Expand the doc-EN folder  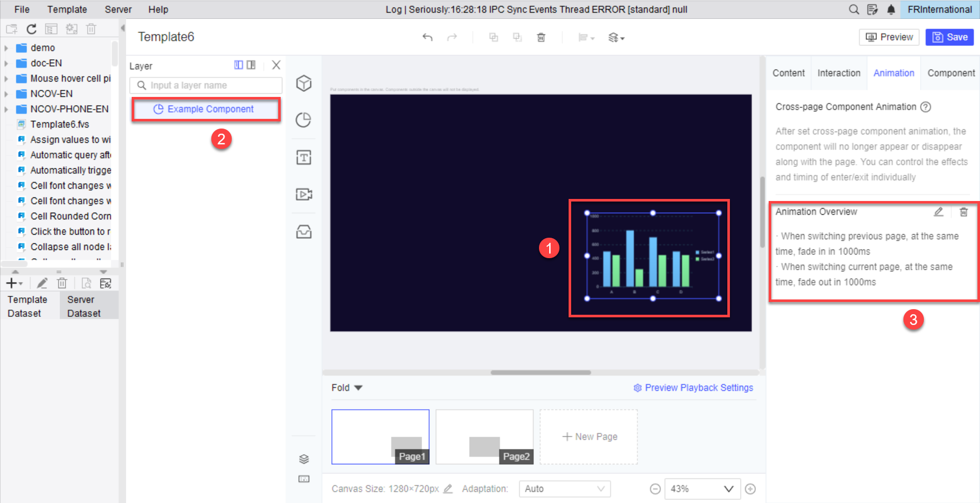point(6,63)
